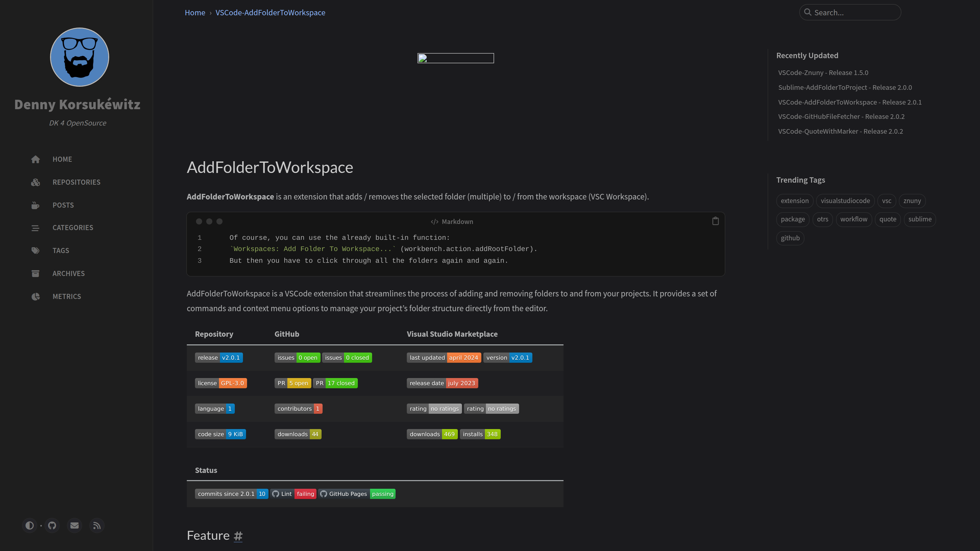Click the code size 9 KiB badge

point(220,434)
